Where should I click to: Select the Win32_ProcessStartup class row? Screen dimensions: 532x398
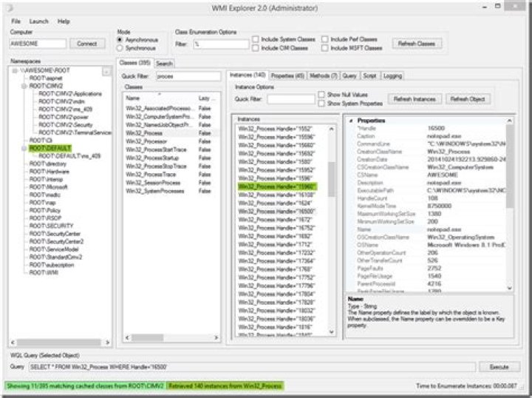click(x=171, y=158)
